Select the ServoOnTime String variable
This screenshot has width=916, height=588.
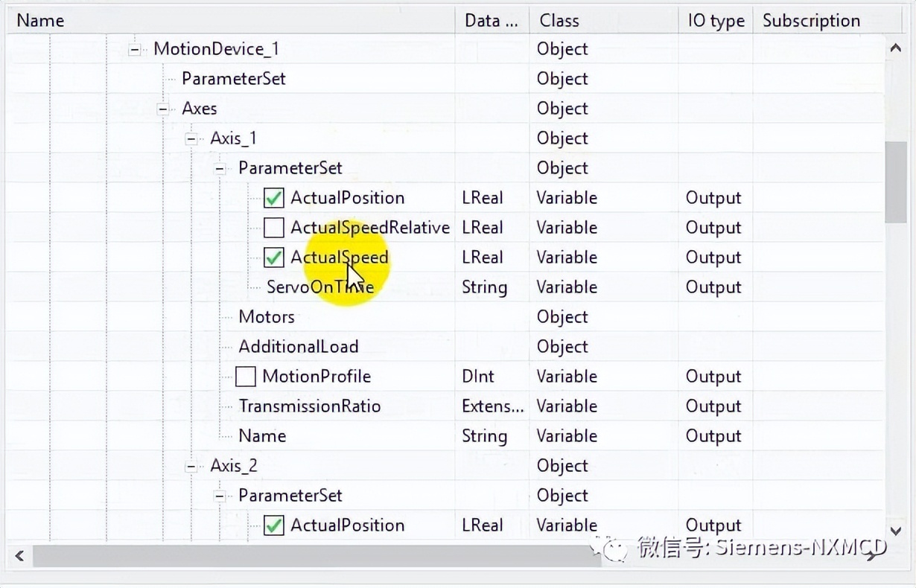[x=320, y=287]
